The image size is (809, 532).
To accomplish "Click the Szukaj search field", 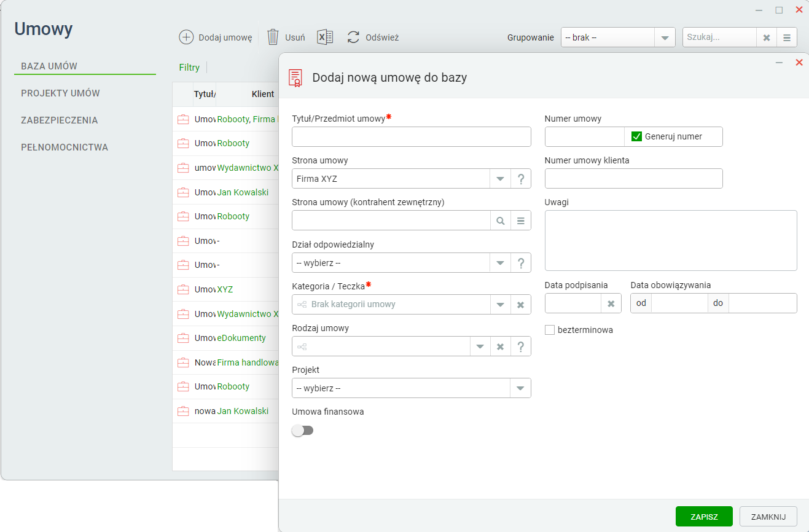I will click(719, 37).
